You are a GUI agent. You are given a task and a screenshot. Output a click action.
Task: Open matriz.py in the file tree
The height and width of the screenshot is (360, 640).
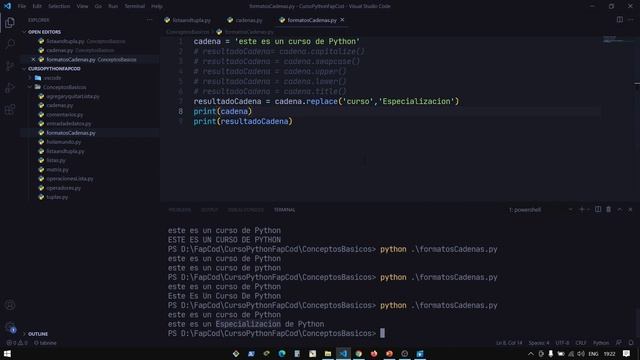pos(57,169)
